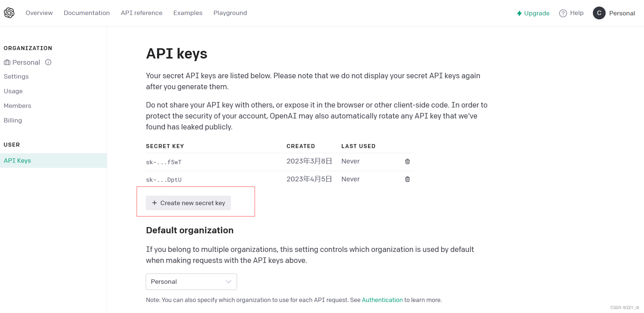Open organization Settings in the sidebar

pos(16,76)
